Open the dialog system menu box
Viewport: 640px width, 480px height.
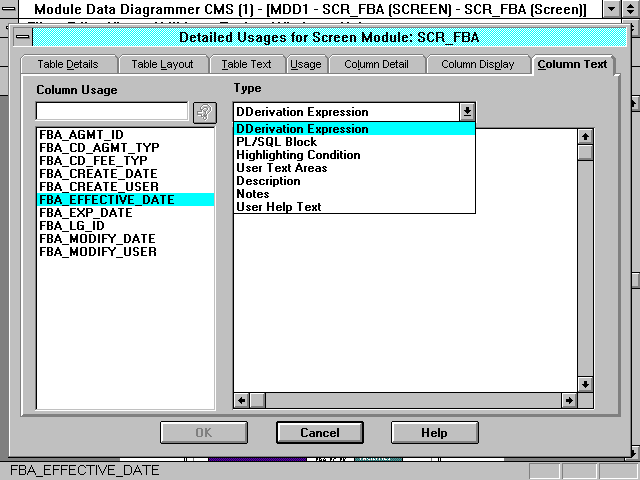click(x=23, y=38)
